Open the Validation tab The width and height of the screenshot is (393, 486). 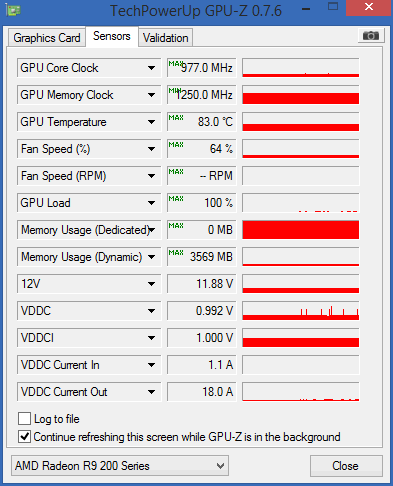166,38
